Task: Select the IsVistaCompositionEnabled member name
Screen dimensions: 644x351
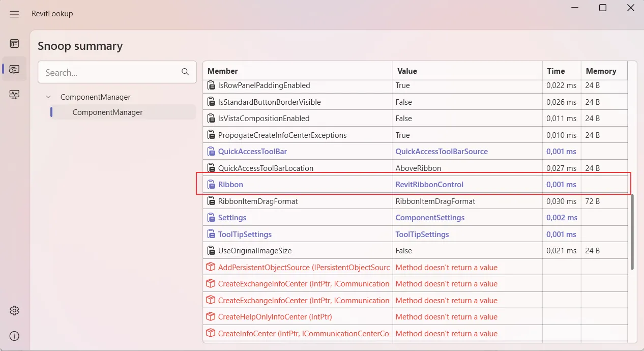Action: (264, 119)
